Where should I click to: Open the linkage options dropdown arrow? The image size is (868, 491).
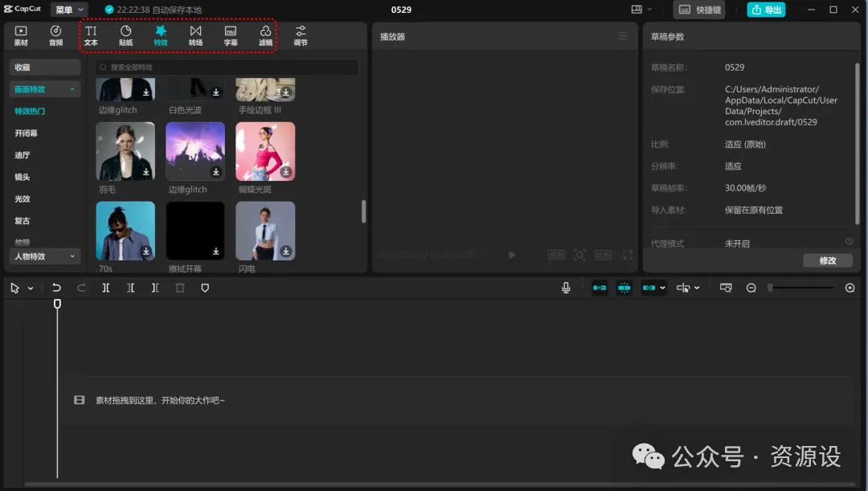tap(662, 288)
